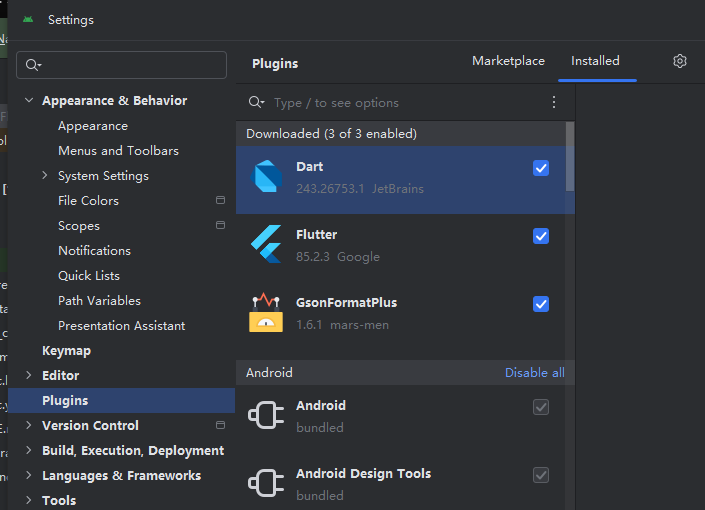The image size is (705, 510).
Task: Open the Scopes settings page
Action: click(79, 226)
